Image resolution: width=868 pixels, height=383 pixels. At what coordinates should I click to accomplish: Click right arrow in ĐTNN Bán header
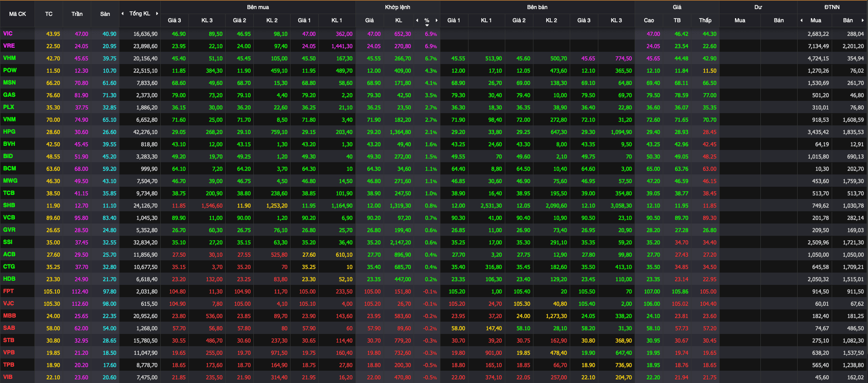coord(863,20)
